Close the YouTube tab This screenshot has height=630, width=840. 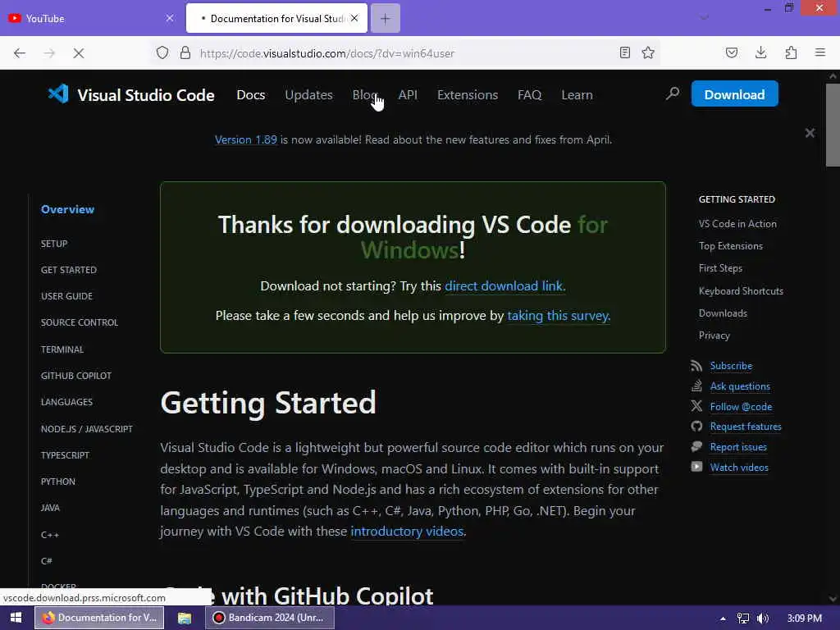point(170,18)
